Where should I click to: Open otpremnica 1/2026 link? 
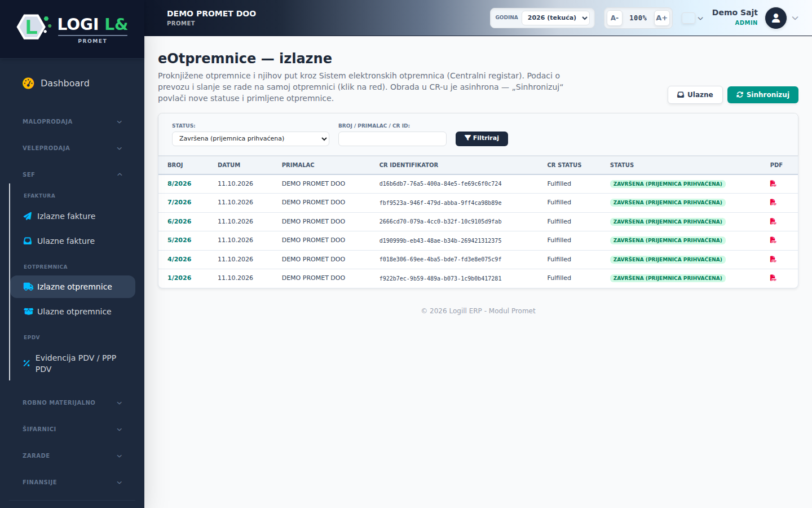[x=179, y=278]
